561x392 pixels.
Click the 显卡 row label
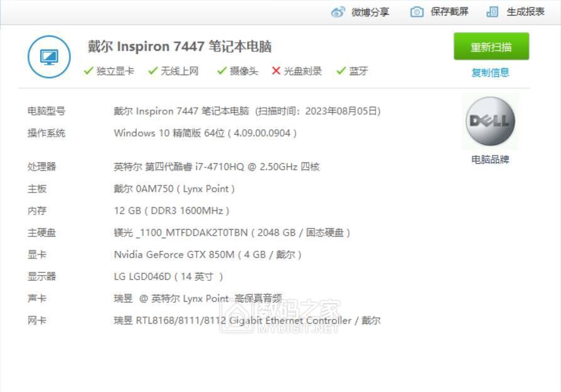point(37,255)
